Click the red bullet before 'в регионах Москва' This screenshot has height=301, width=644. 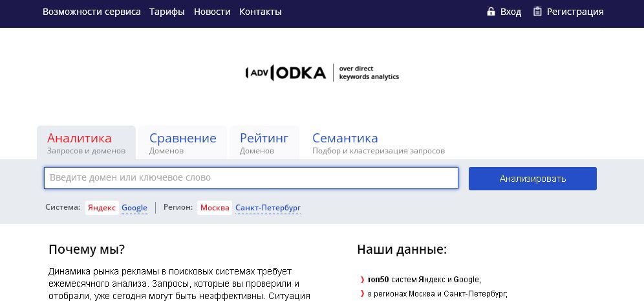point(362,294)
